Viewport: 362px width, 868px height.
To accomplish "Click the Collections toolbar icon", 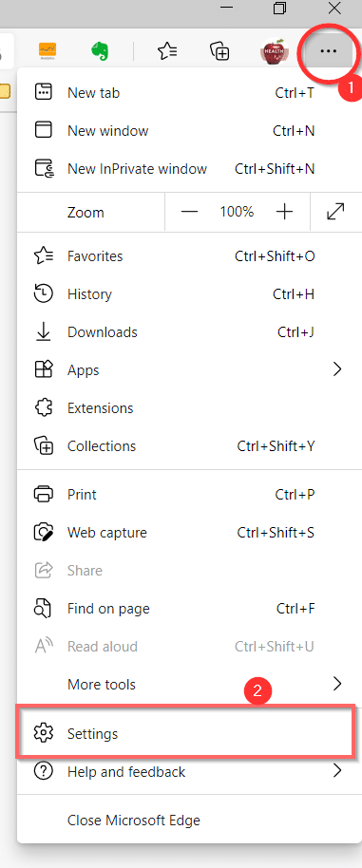I will point(219,51).
